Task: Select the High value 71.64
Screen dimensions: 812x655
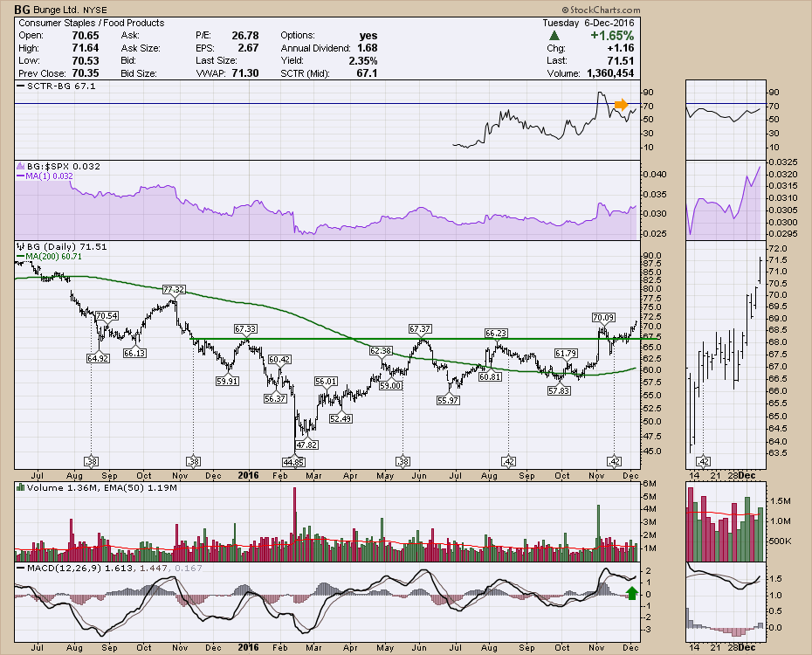Action: [x=86, y=48]
